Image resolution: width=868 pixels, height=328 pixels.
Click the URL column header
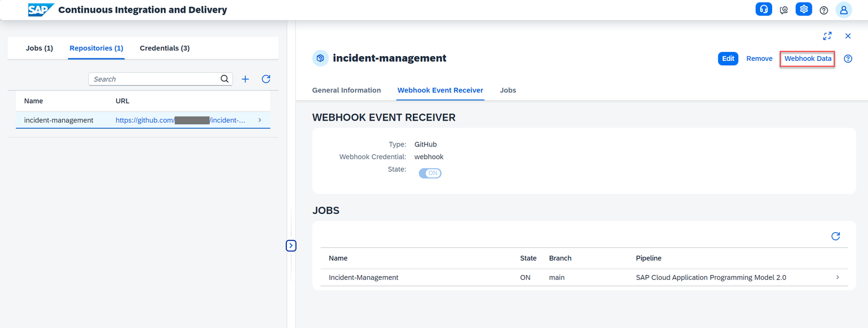[122, 101]
